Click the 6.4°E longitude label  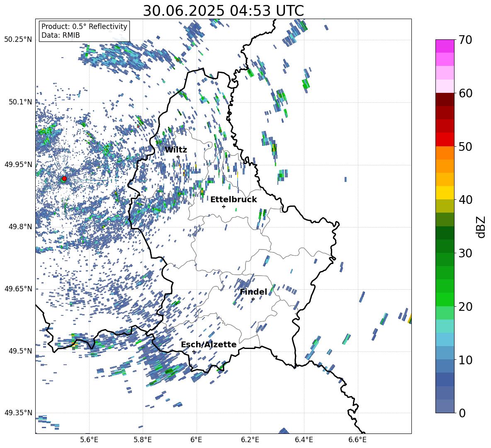pyautogui.click(x=304, y=440)
